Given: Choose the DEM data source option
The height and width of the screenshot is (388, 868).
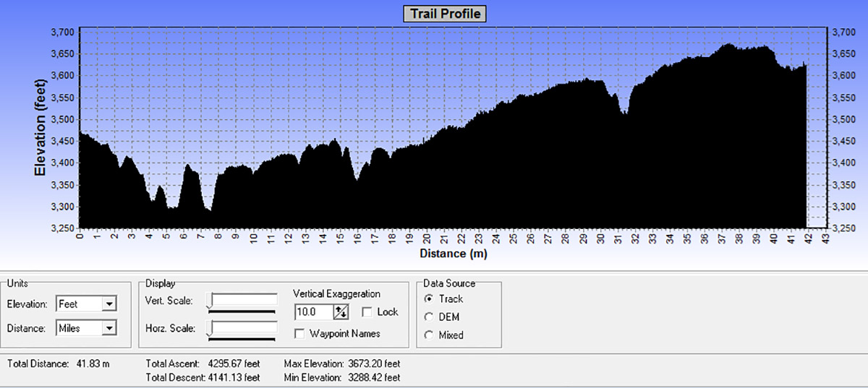Looking at the screenshot, I should pyautogui.click(x=429, y=317).
